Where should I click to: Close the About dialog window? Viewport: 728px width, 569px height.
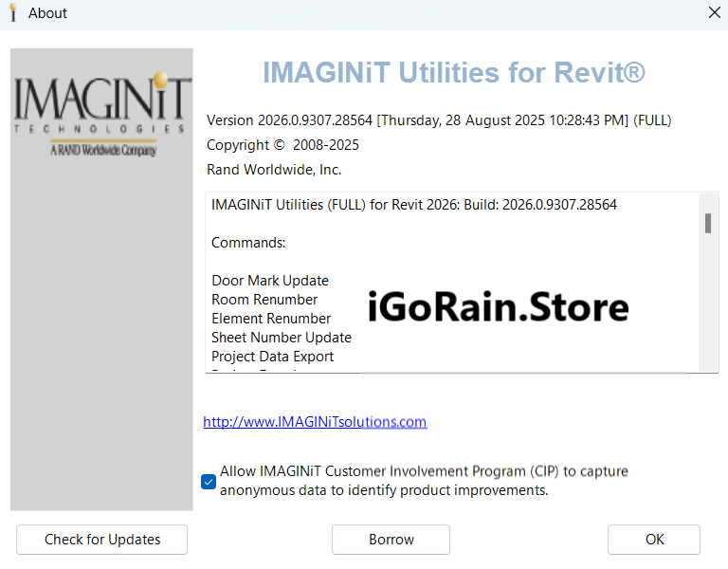715,12
